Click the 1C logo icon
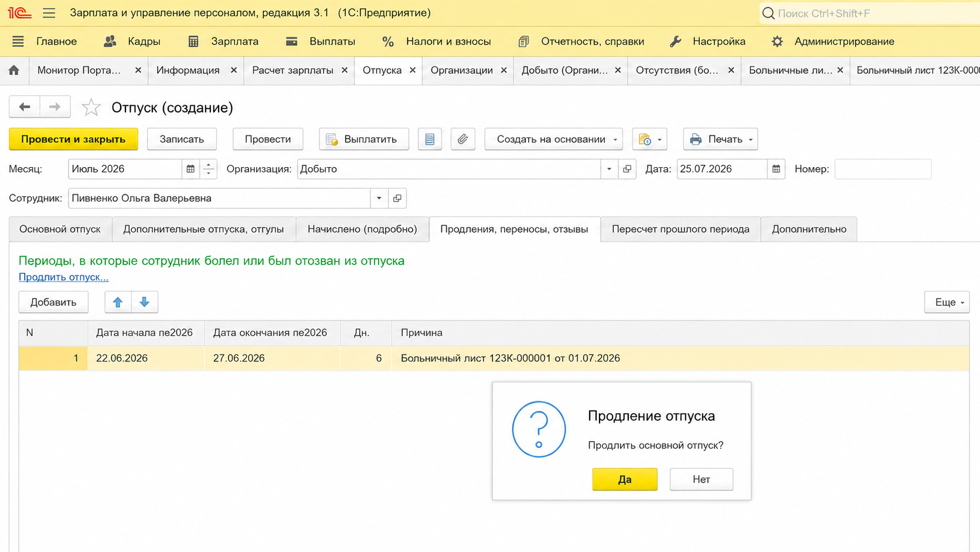Screen dimensions: 980x552 [19, 13]
